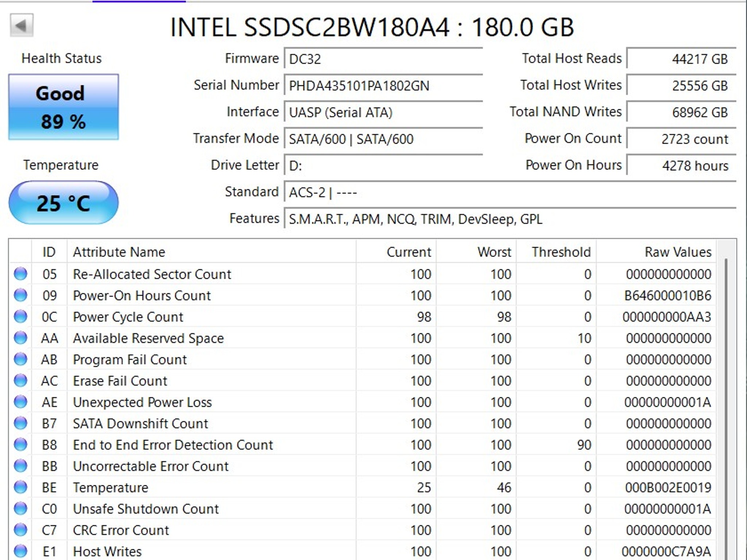Click status orb for Uncorrectable Error Count
This screenshot has width=747, height=560.
(20, 466)
